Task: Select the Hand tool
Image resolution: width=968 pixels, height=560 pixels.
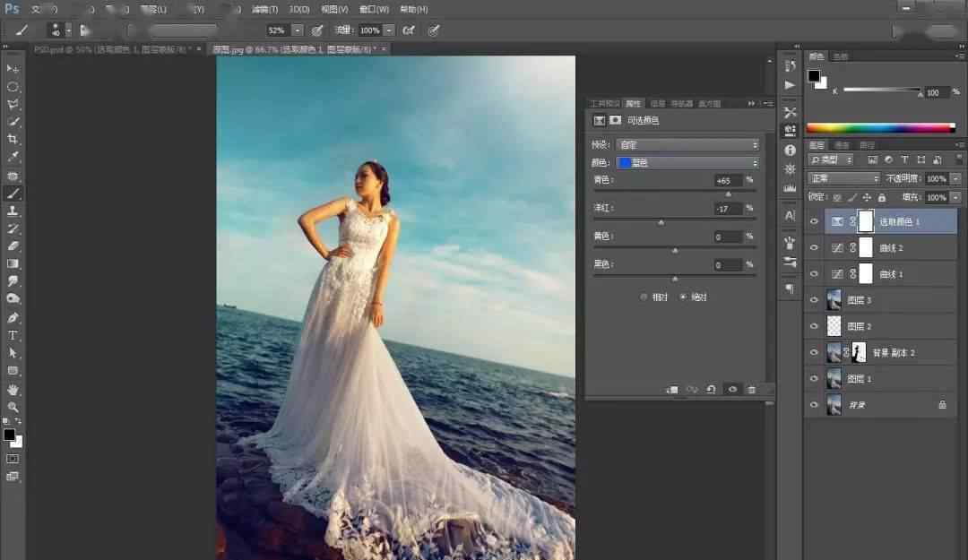Action: (x=13, y=390)
